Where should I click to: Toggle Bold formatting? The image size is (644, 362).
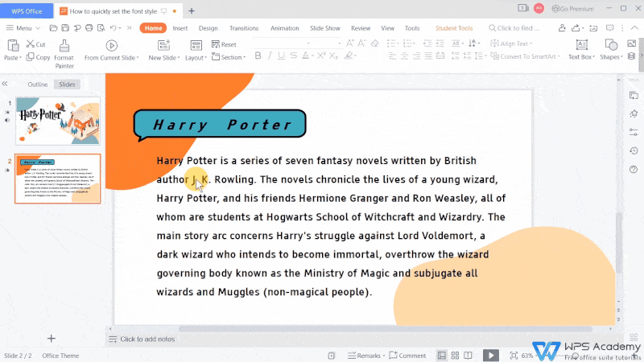[x=258, y=56]
